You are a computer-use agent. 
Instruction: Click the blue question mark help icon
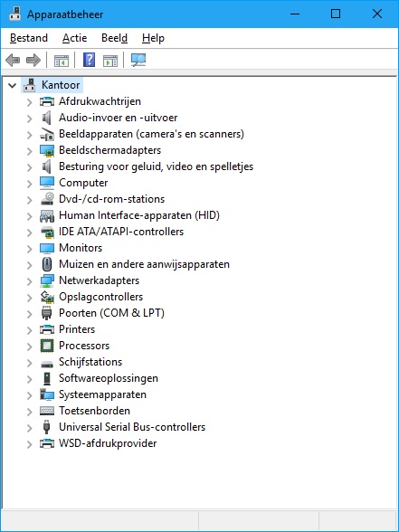(89, 61)
